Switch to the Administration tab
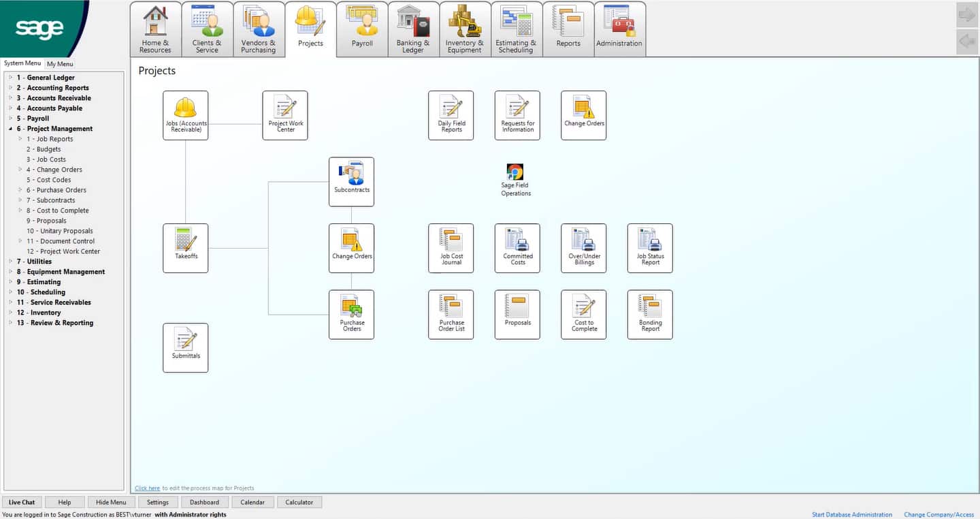Viewport: 980px width, 519px height. [619, 29]
